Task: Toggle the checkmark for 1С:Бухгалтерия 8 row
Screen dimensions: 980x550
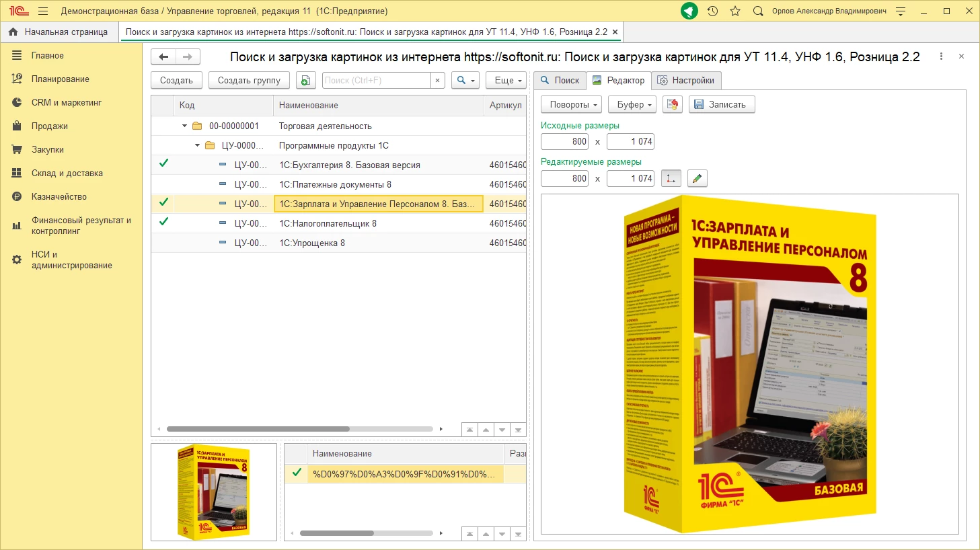Action: point(163,163)
